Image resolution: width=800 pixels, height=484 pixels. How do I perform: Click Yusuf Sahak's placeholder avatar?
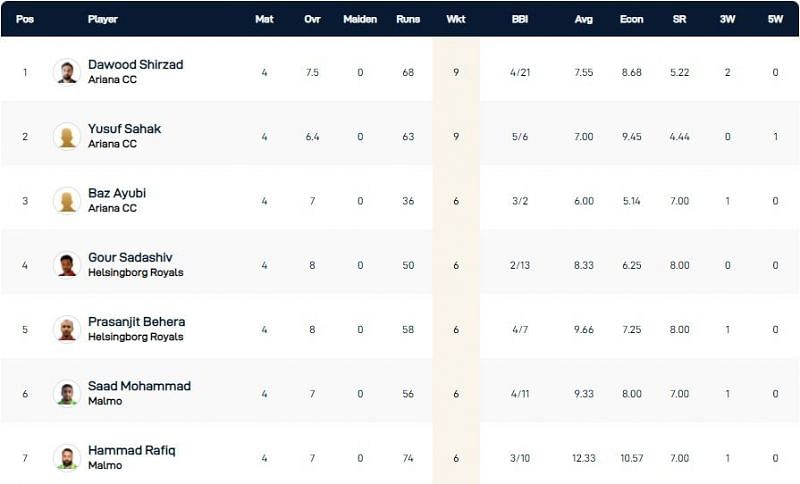tap(67, 136)
